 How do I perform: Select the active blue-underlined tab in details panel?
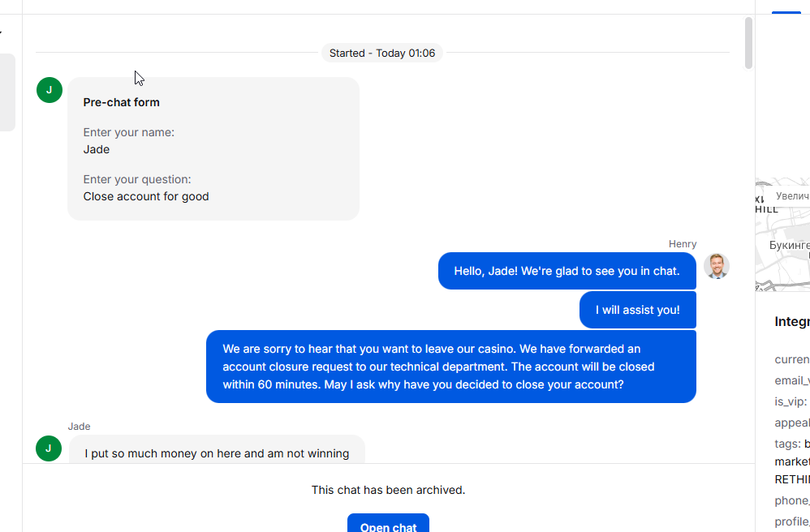pyautogui.click(x=786, y=7)
